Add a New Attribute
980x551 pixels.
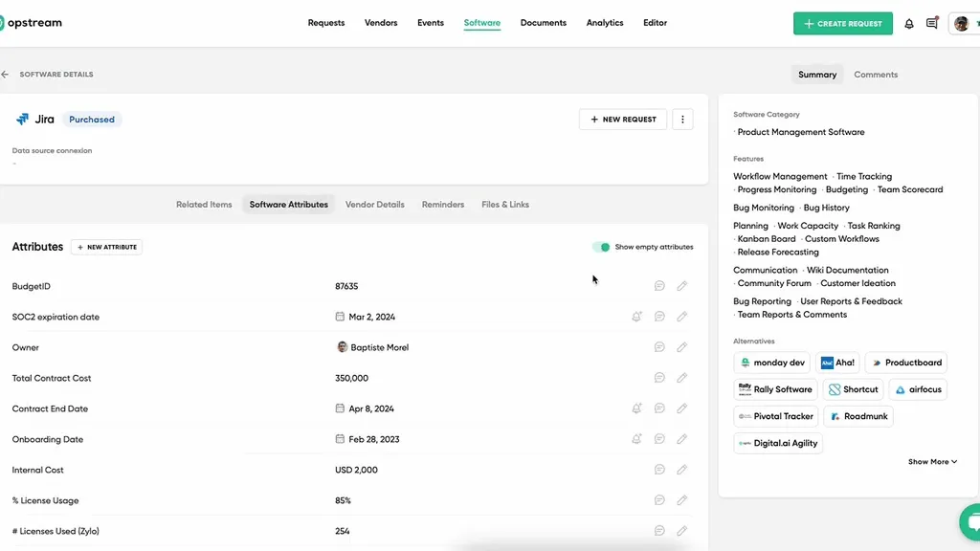107,247
